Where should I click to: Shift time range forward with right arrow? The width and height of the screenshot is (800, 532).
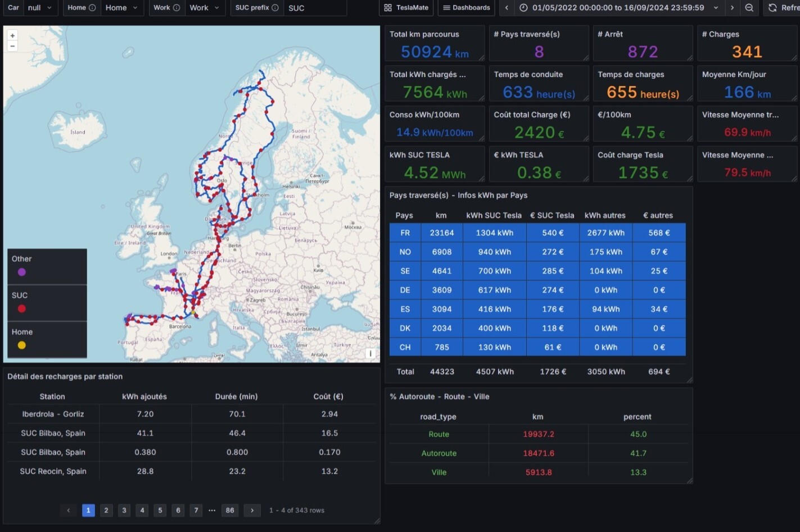click(732, 8)
